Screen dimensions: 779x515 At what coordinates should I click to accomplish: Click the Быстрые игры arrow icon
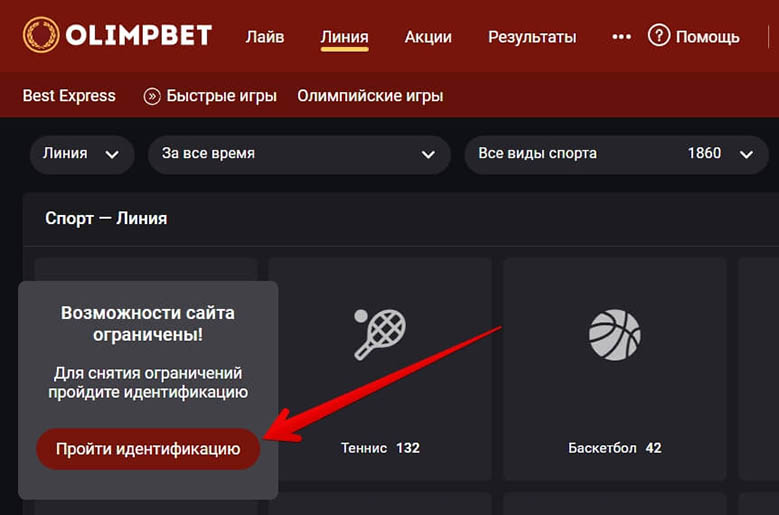pyautogui.click(x=152, y=96)
